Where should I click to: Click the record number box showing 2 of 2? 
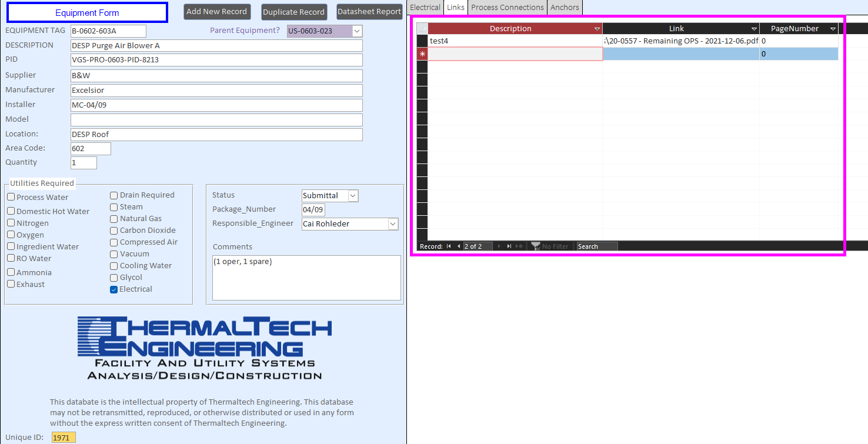pos(478,246)
